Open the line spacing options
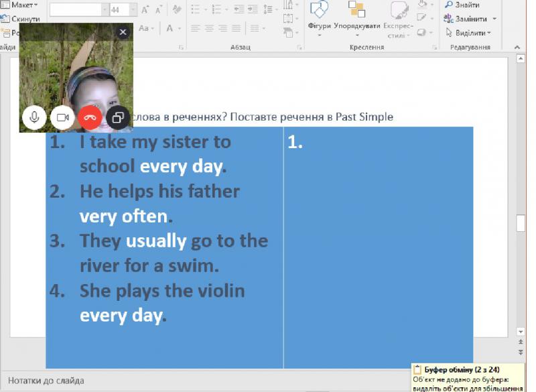The width and height of the screenshot is (536, 392). (270, 9)
